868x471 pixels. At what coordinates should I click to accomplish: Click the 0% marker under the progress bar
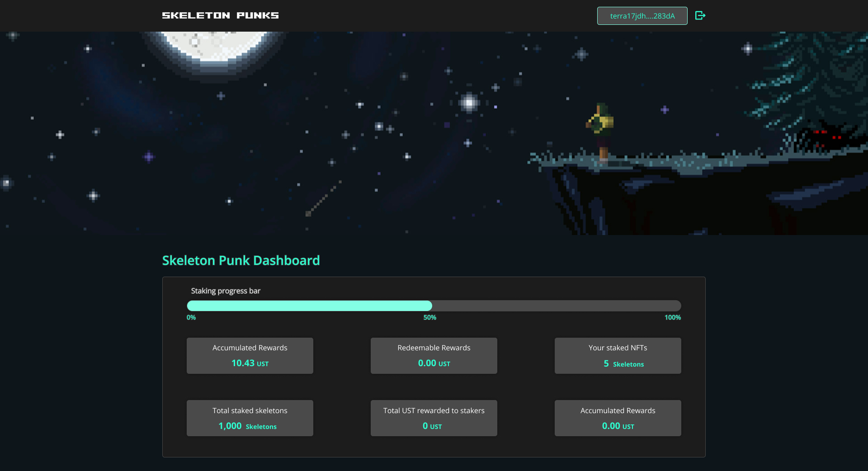point(191,318)
